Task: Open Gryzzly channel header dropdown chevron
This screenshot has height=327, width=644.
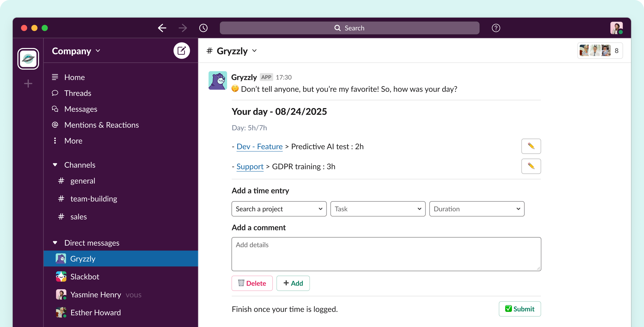Action: [254, 51]
